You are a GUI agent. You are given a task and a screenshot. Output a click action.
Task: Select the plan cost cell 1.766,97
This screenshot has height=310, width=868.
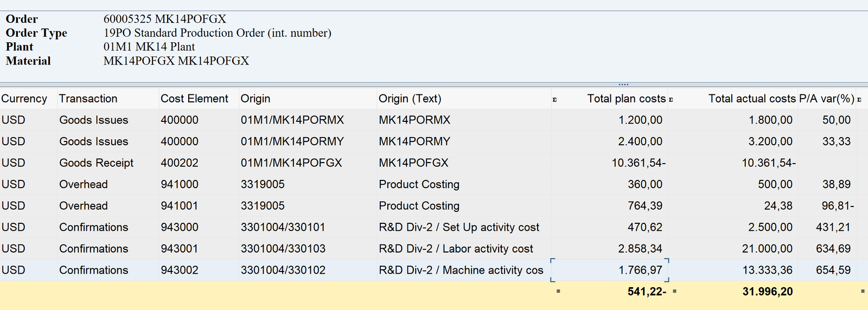(640, 270)
